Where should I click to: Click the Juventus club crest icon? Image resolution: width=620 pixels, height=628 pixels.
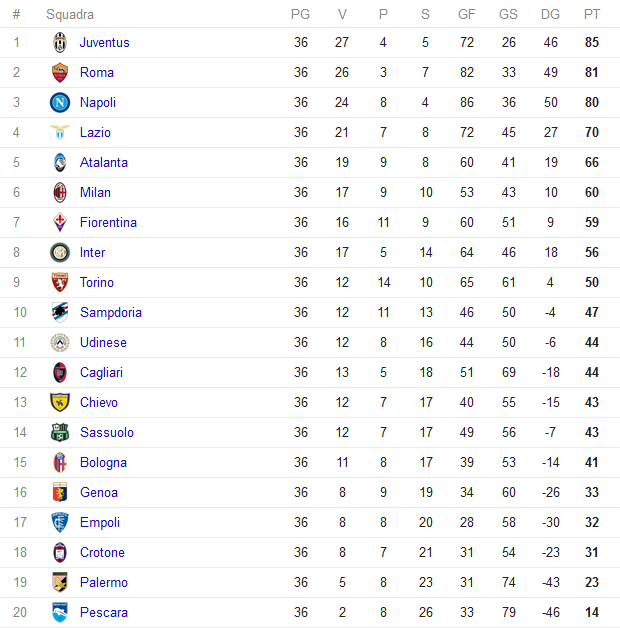(x=60, y=42)
